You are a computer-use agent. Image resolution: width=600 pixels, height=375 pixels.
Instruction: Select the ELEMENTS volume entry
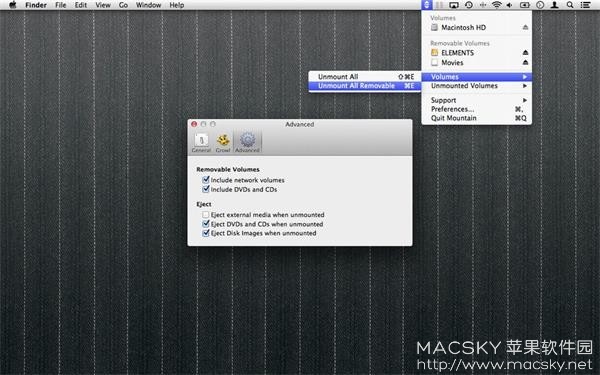(x=476, y=52)
